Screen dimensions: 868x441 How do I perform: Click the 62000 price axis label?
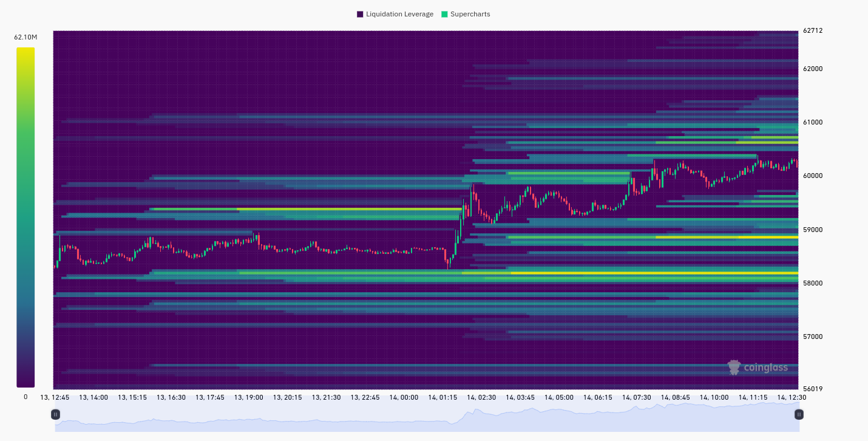point(812,69)
